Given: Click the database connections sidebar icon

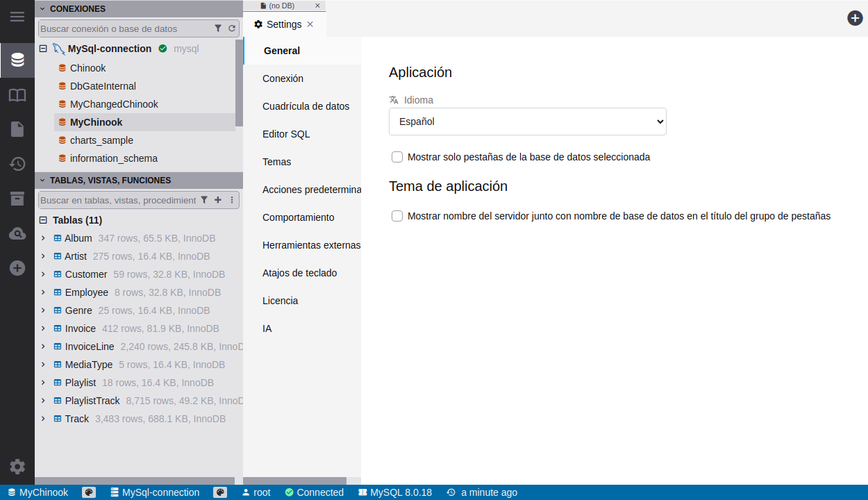Looking at the screenshot, I should 17,60.
